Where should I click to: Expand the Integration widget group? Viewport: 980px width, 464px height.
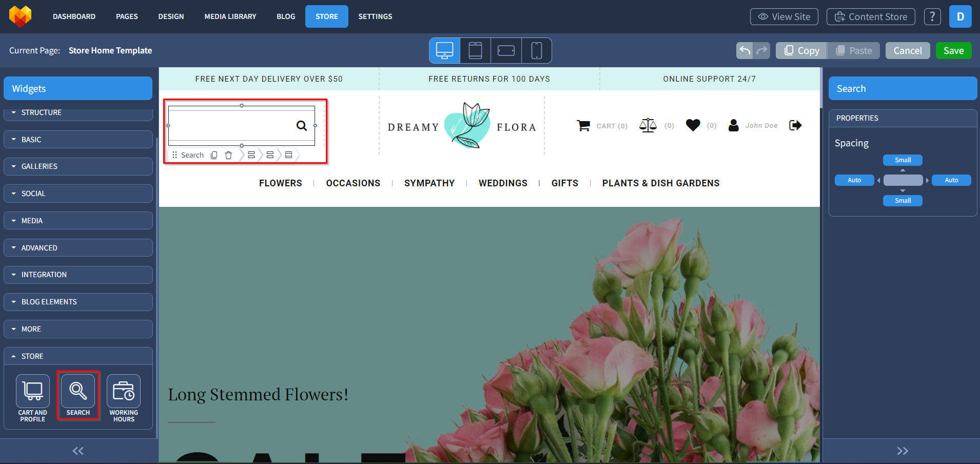click(x=78, y=275)
